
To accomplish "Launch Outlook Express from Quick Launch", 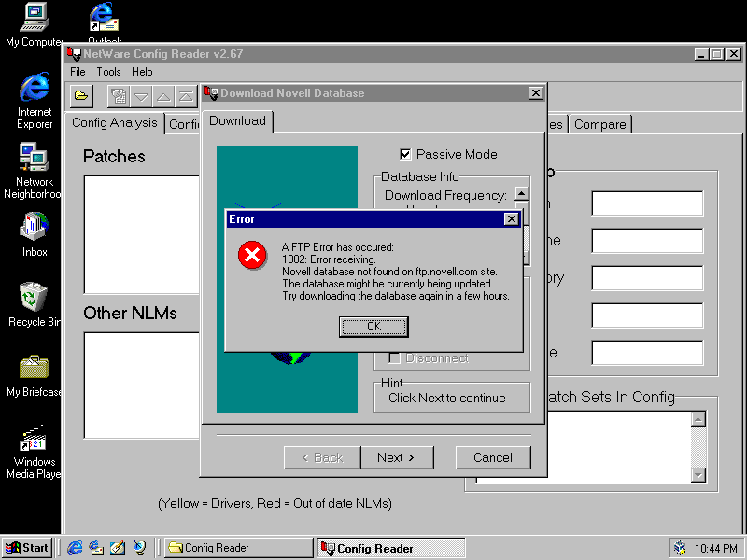I will pos(96,548).
